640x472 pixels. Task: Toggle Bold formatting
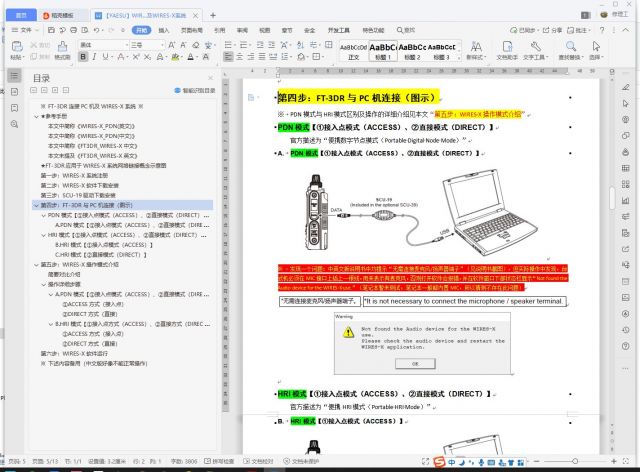(83, 57)
